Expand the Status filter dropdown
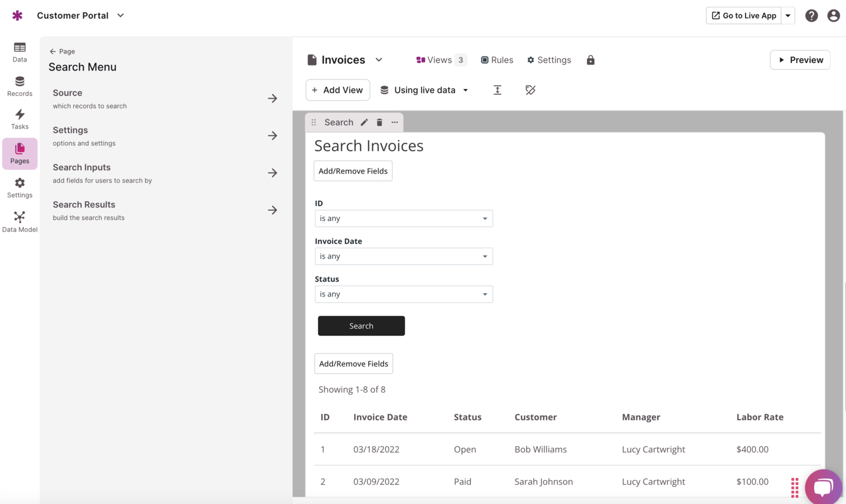This screenshot has height=504, width=846. [x=403, y=294]
